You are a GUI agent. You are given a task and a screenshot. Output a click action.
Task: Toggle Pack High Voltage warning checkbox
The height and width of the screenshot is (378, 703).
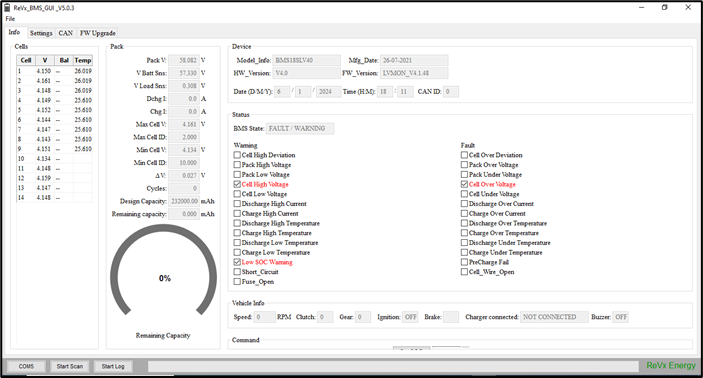237,165
